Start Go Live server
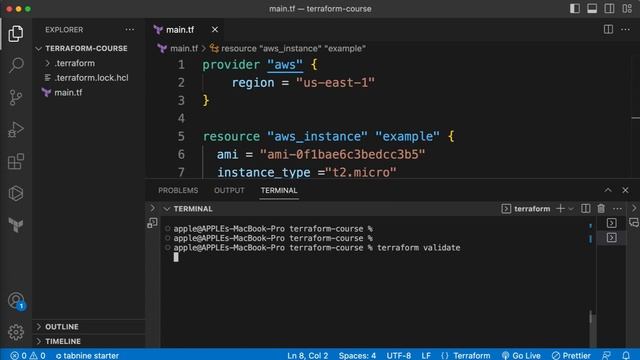 tap(521, 356)
